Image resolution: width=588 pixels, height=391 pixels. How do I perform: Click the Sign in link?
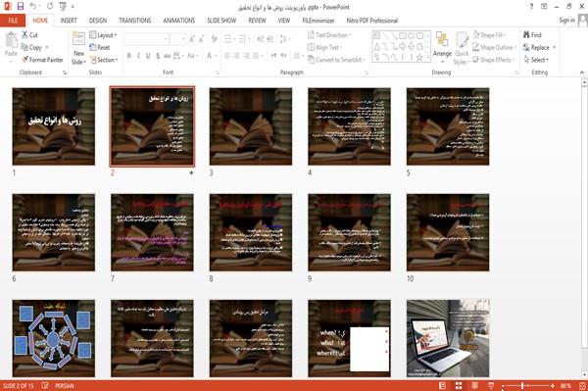[566, 21]
